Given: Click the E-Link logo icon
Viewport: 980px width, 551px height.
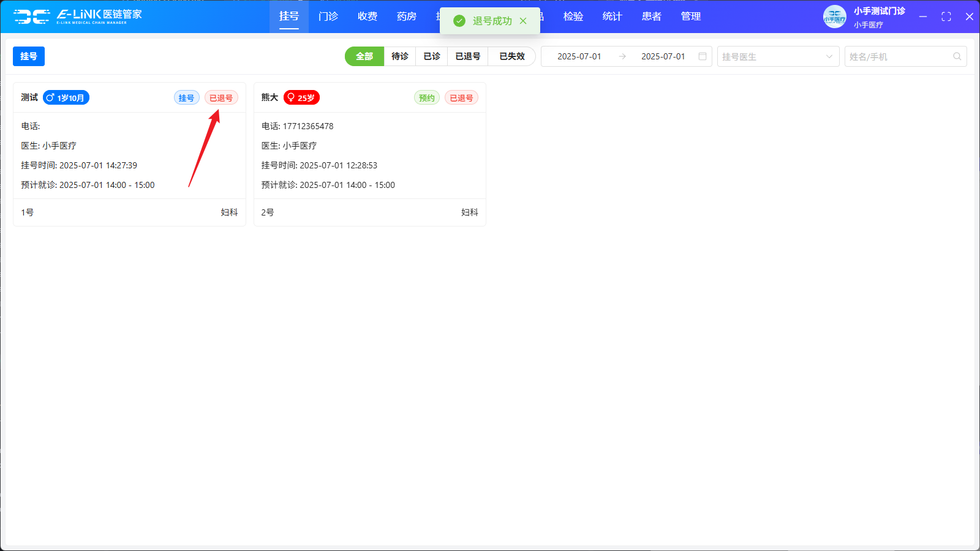Looking at the screenshot, I should click(x=32, y=17).
